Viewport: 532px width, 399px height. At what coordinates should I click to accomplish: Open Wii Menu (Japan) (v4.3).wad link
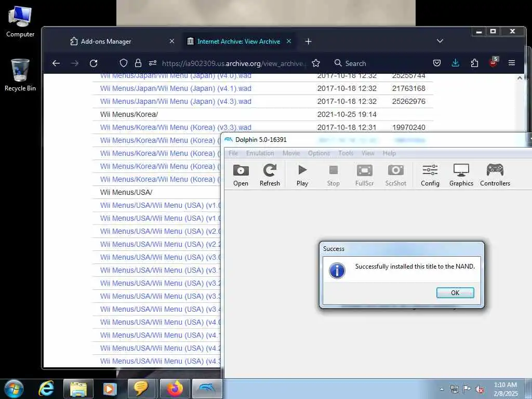coord(176,101)
